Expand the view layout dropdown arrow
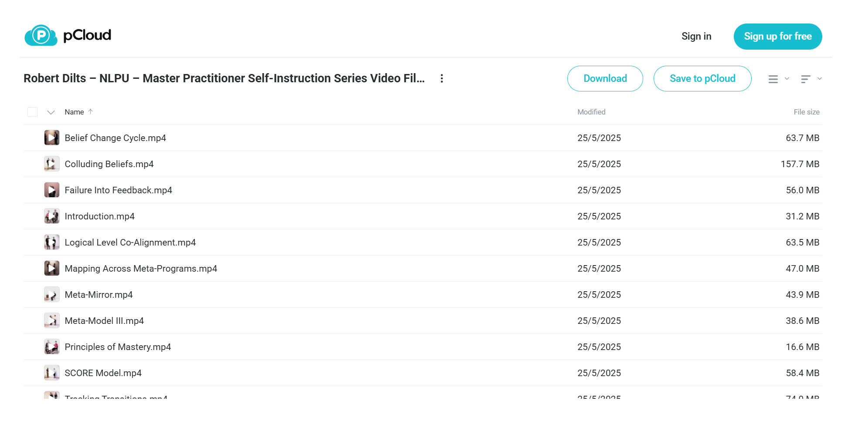Viewport: 868px width, 431px height. pyautogui.click(x=787, y=79)
